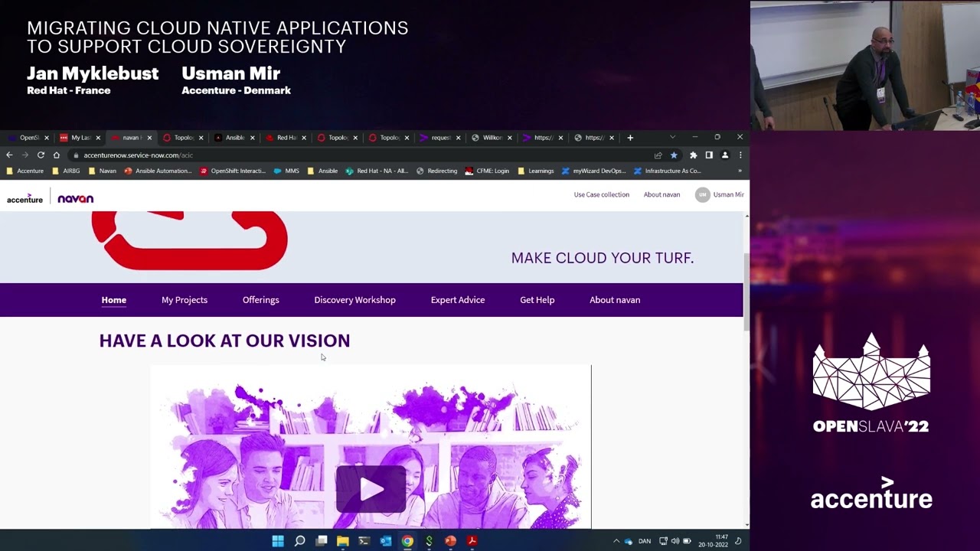The width and height of the screenshot is (980, 551).
Task: Play the vision video
Action: pyautogui.click(x=371, y=489)
